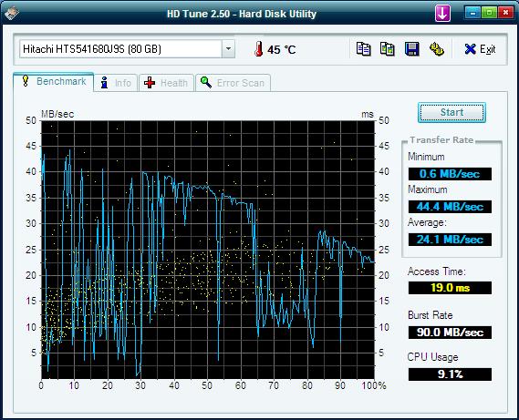Screen dimensions: 519x420
Task: Click the purple down-arrow title bar icon
Action: tap(442, 14)
